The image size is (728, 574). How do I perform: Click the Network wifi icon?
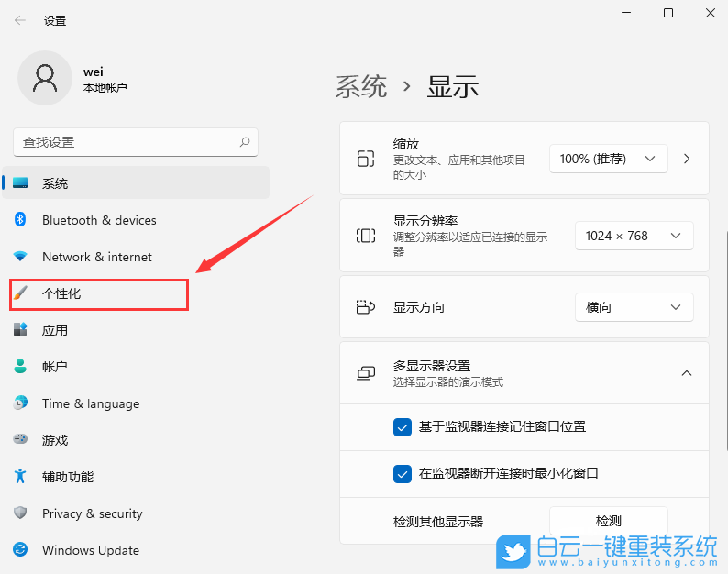pos(20,257)
